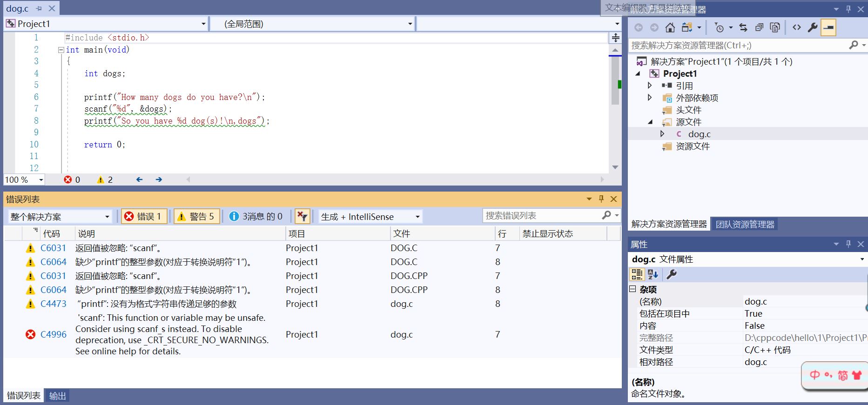Collapse the 源文件 folder
This screenshot has height=405, width=868.
(650, 122)
